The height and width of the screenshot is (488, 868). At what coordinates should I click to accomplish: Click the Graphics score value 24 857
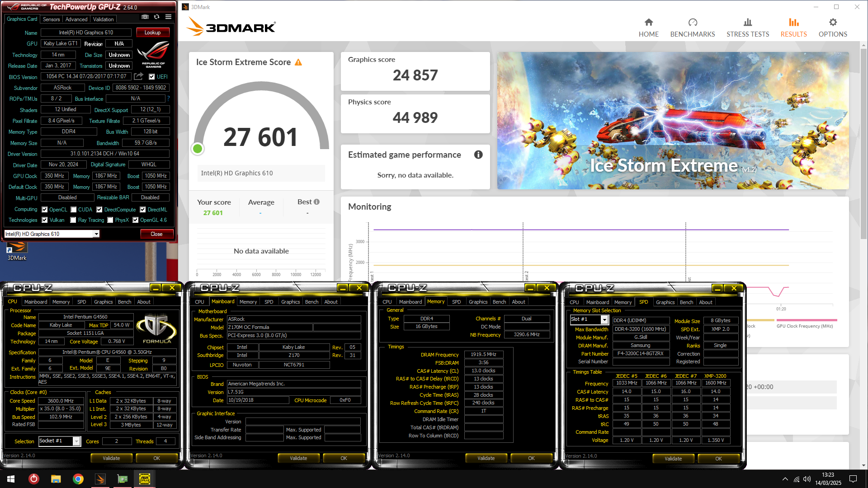(x=415, y=75)
